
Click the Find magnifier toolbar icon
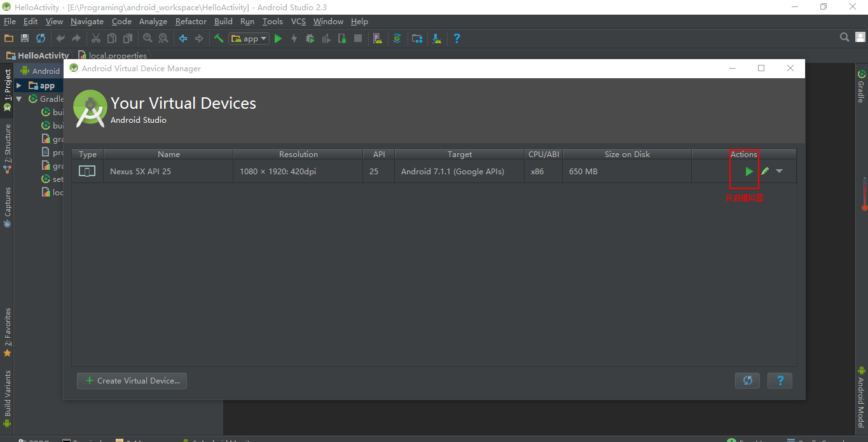pyautogui.click(x=148, y=39)
